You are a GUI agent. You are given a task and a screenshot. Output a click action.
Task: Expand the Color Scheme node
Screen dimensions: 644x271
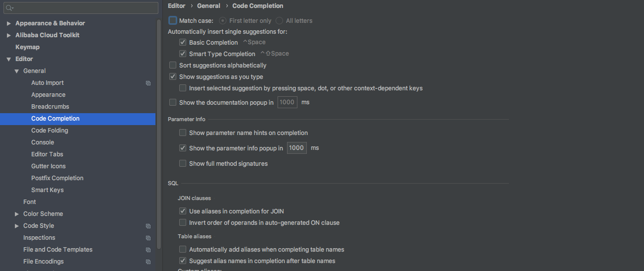(17, 214)
